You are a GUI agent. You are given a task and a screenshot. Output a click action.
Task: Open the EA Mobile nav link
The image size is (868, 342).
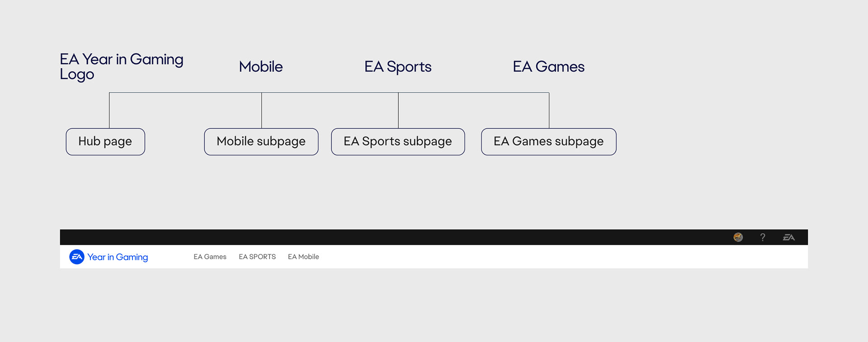(303, 257)
